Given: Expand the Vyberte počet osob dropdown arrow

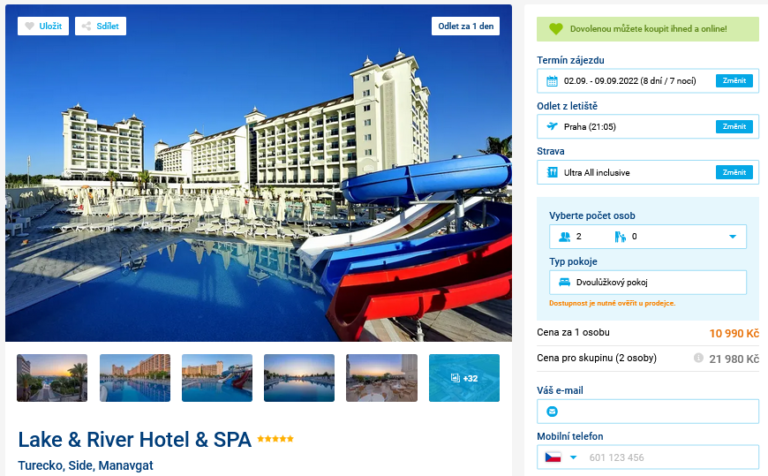Looking at the screenshot, I should [x=733, y=237].
